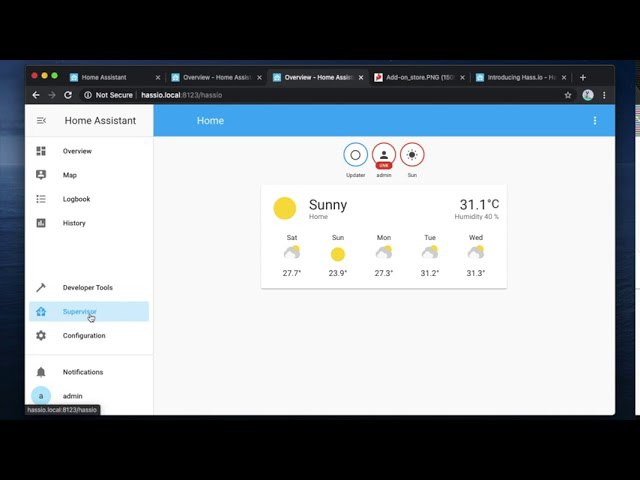Open the admin profile link

coord(89,396)
